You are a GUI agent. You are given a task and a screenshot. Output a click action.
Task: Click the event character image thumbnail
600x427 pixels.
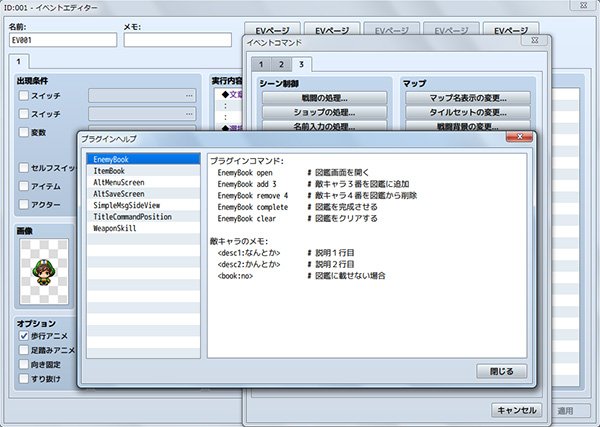click(44, 272)
